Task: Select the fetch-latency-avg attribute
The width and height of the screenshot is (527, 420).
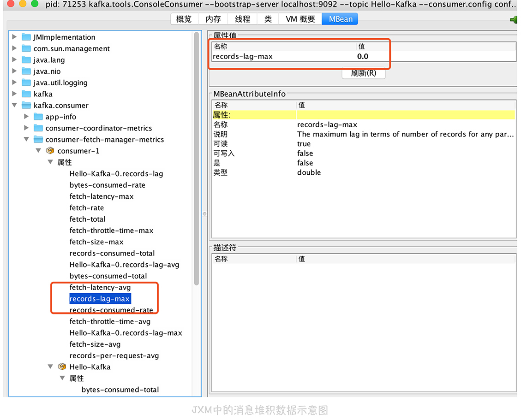Action: pyautogui.click(x=100, y=287)
